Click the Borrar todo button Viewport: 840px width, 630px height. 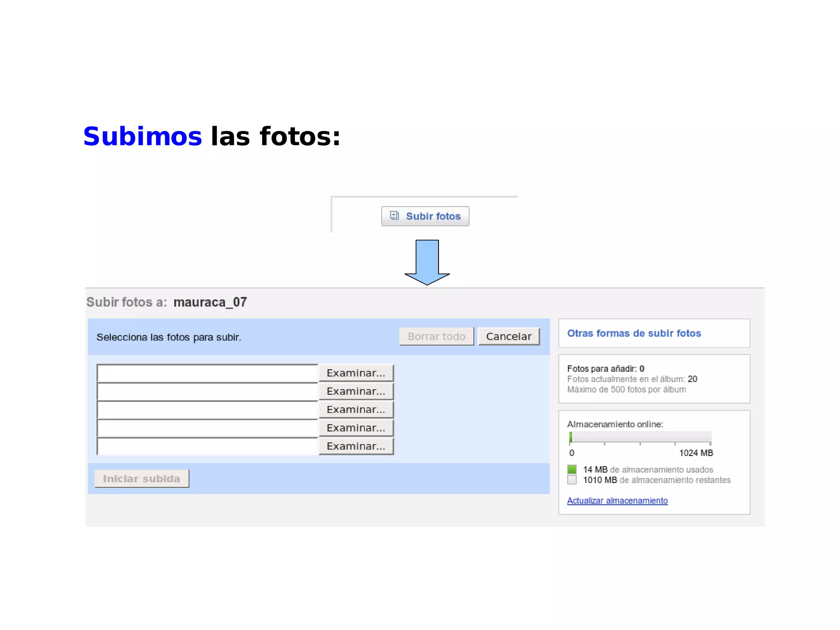(x=436, y=337)
